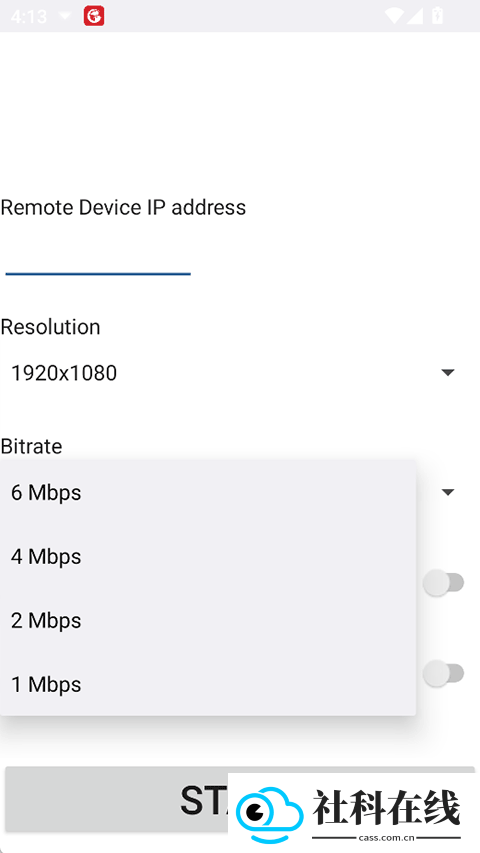Toggle the upper switch beside the dropdown list
Viewport: 480px width, 853px height.
tap(444, 583)
